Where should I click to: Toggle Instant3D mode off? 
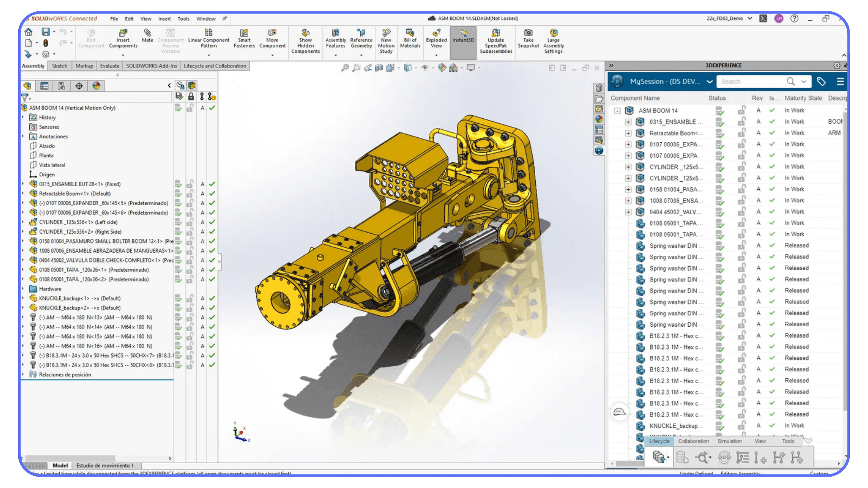(x=462, y=40)
